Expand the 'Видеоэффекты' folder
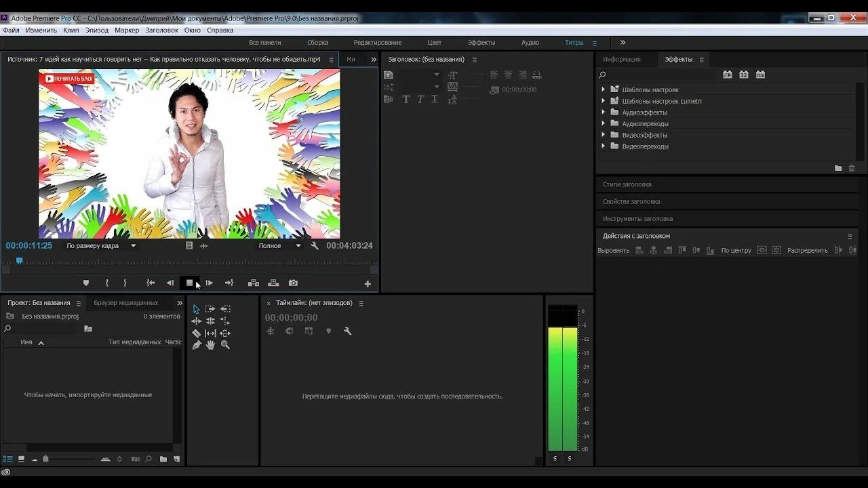This screenshot has width=868, height=488. point(603,135)
